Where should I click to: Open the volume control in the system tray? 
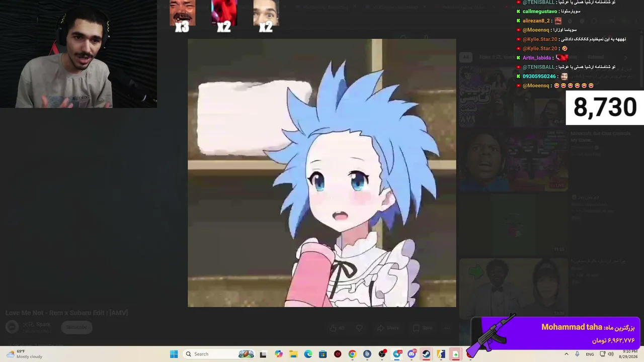611,354
